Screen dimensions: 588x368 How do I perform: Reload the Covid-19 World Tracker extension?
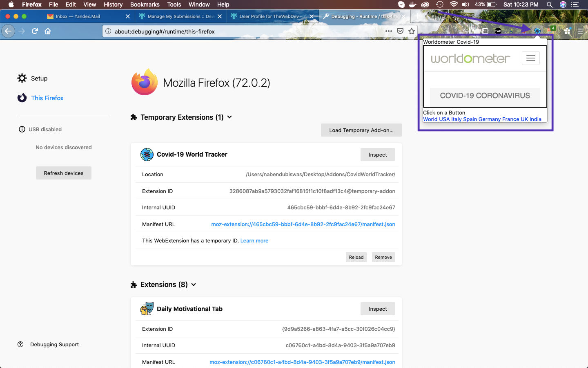click(356, 257)
